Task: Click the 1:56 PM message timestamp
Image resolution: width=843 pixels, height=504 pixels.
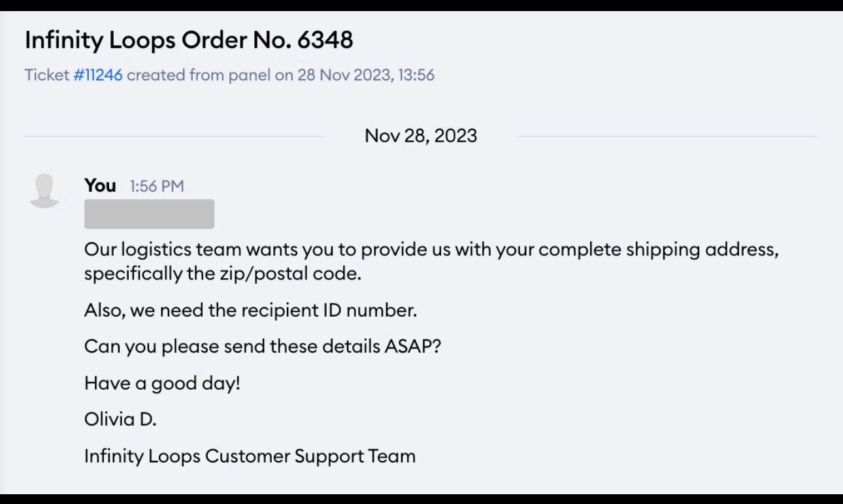Action: [157, 186]
